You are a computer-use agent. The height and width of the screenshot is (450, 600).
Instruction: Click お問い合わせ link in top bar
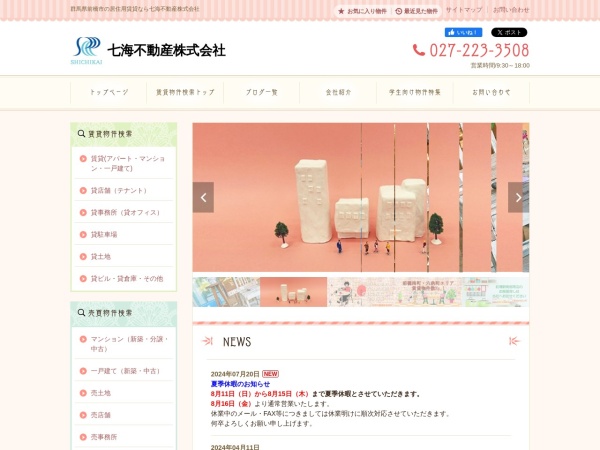click(x=511, y=10)
